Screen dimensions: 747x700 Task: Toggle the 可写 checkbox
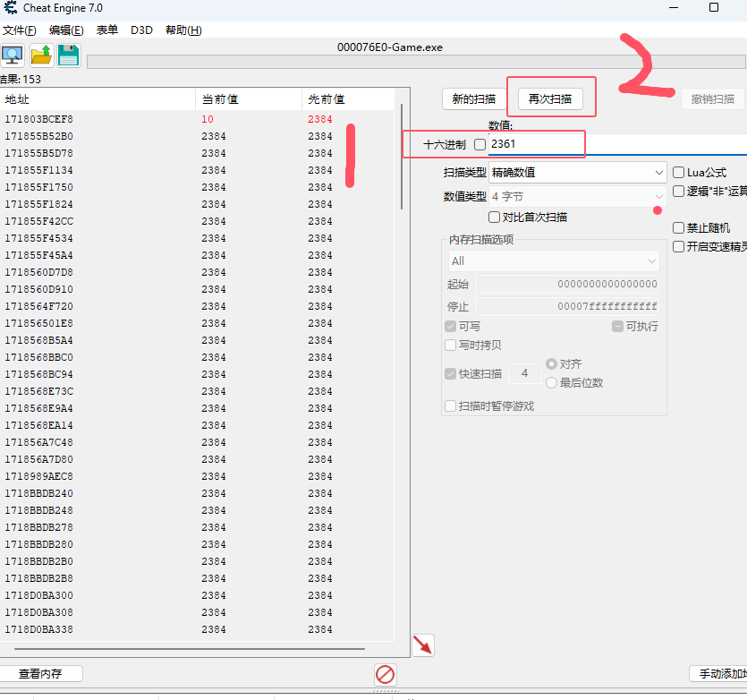click(x=450, y=326)
